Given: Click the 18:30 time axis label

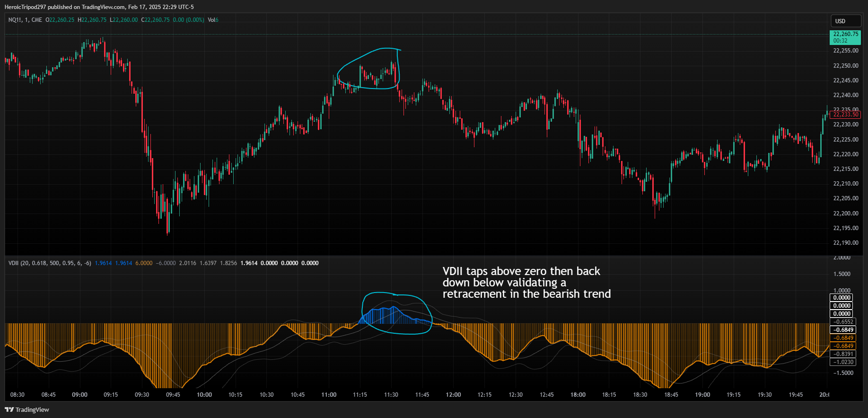Looking at the screenshot, I should pyautogui.click(x=640, y=395).
